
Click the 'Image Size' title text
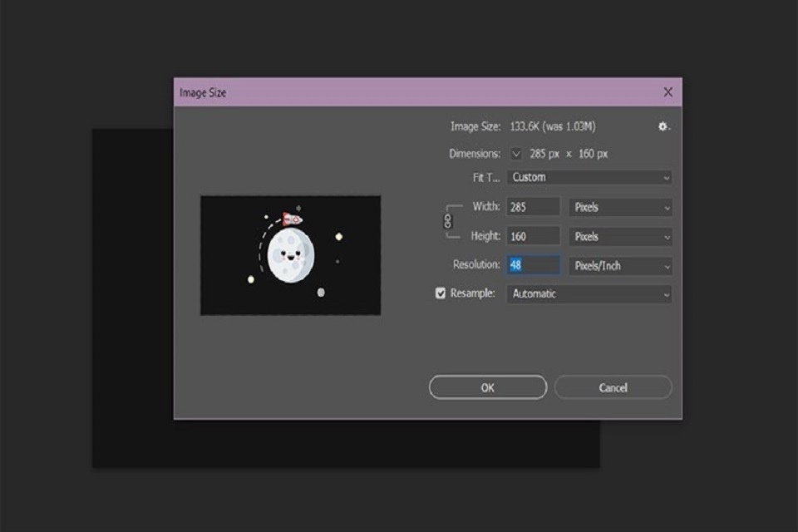[x=203, y=92]
